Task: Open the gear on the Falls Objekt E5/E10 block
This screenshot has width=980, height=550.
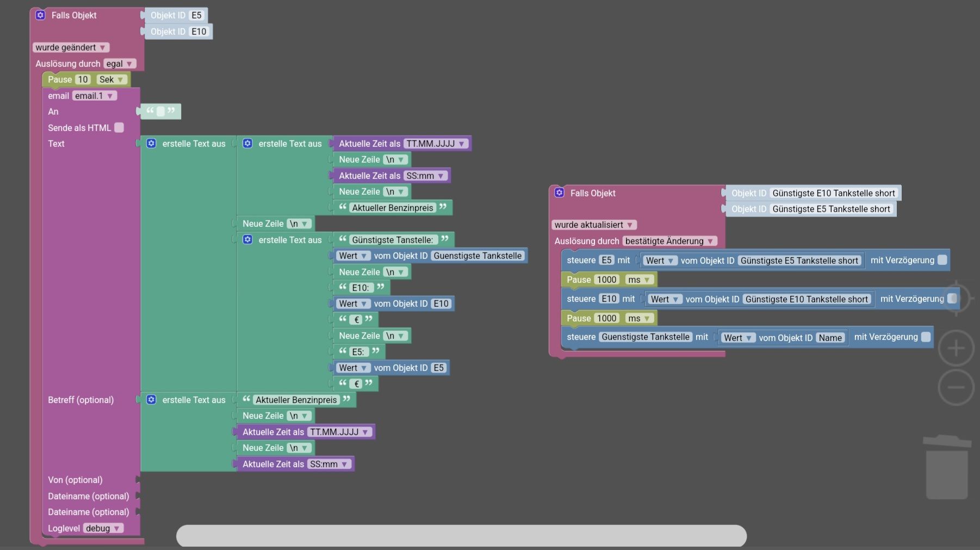Action: tap(40, 15)
